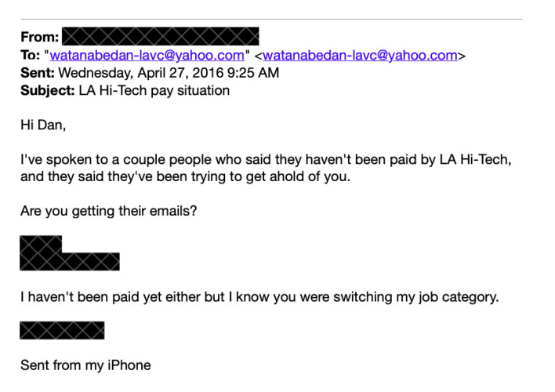Click the bold "To:" label
Viewport: 555px width, 392px height.
(31, 56)
